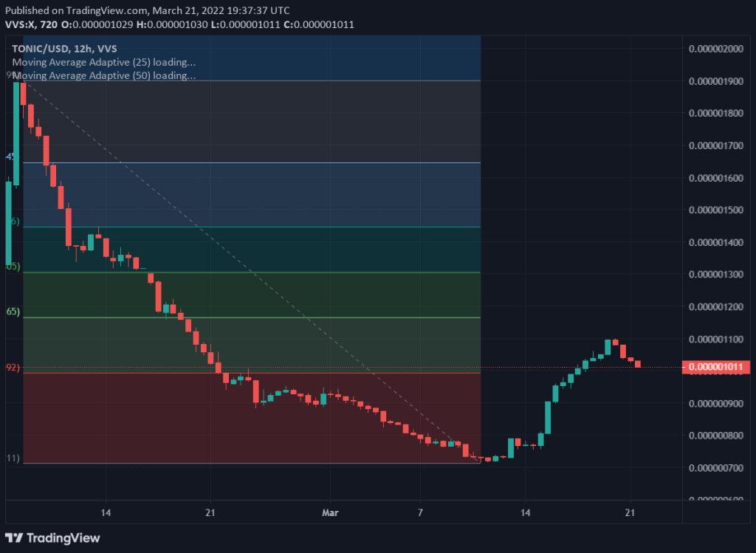The image size is (756, 553).
Task: Click the current price tag 0.000001011
Action: (716, 368)
